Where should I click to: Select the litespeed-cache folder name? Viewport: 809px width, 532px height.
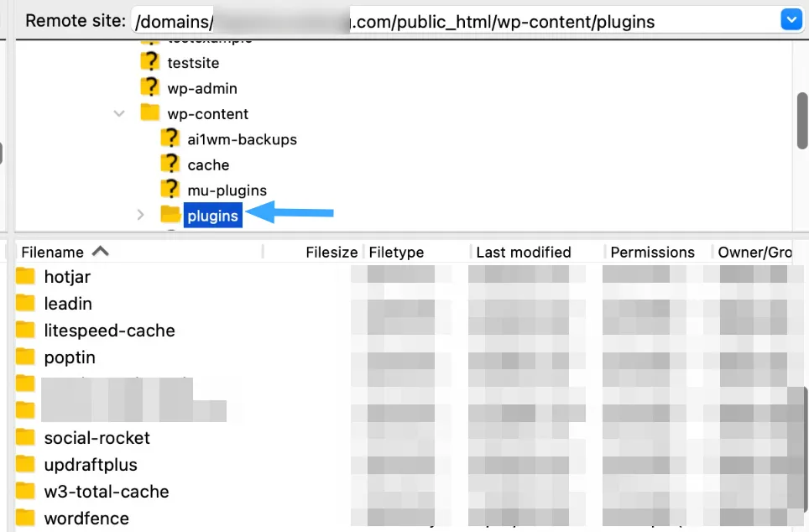[x=109, y=331]
